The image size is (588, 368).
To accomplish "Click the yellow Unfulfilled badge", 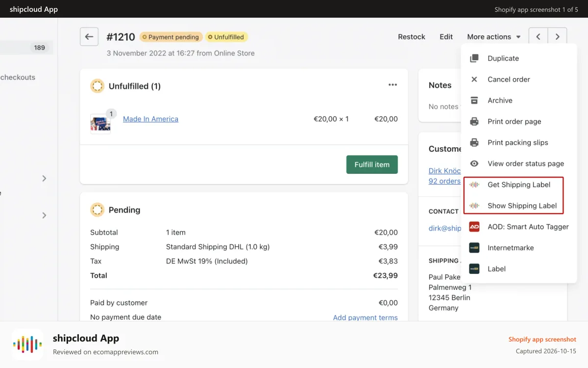I will click(226, 37).
